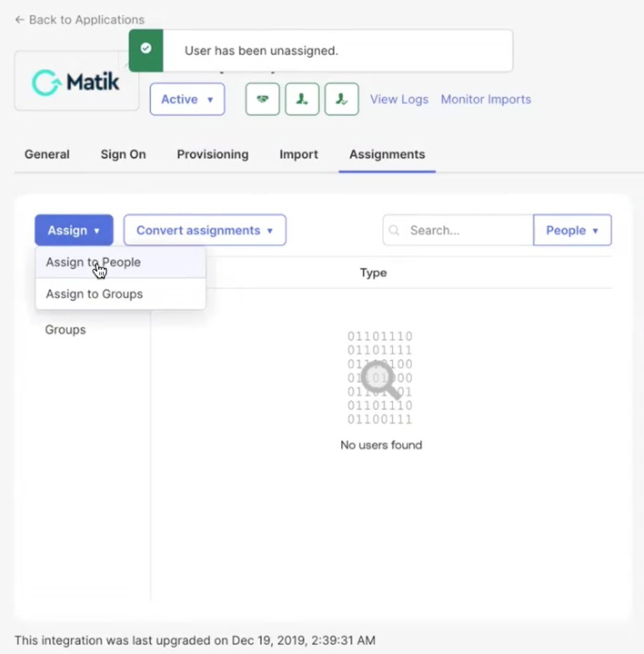644x654 pixels.
Task: Open the View Logs link
Action: coord(399,99)
